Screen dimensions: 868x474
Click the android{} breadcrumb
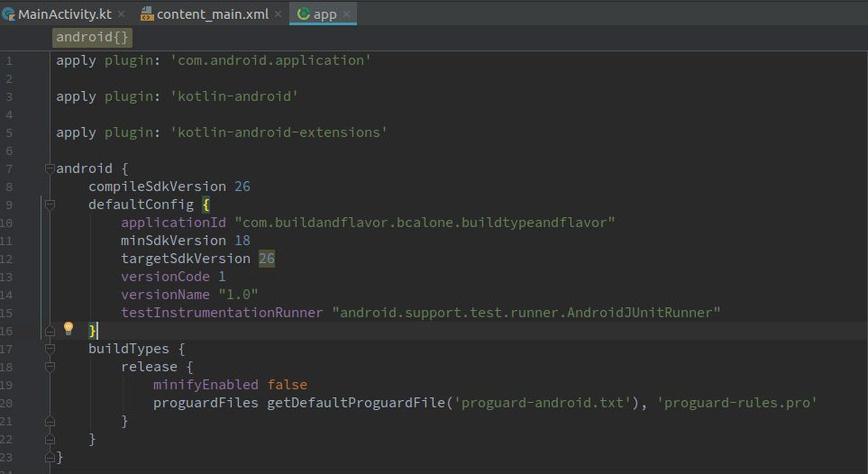pyautogui.click(x=92, y=37)
